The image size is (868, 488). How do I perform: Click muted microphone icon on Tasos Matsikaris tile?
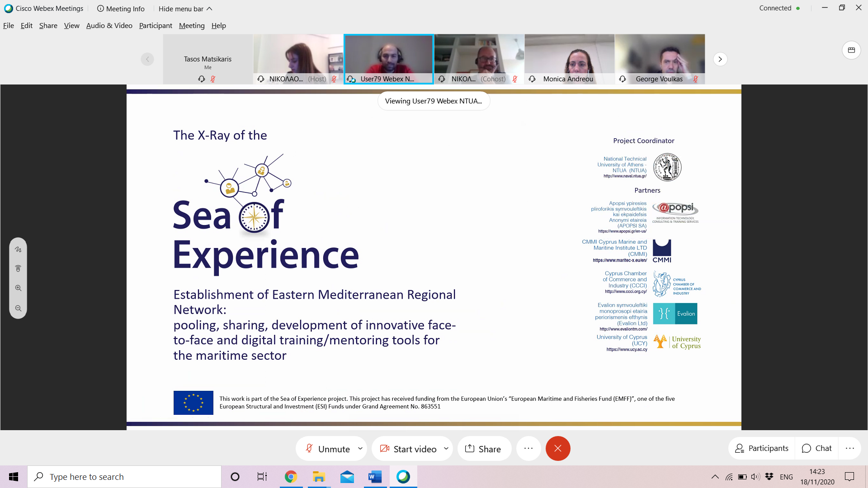213,79
